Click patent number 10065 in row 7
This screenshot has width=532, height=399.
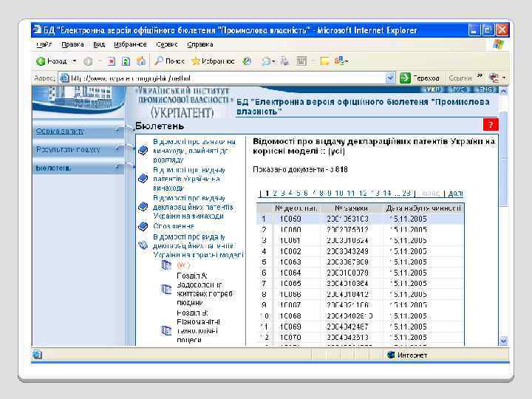point(290,284)
